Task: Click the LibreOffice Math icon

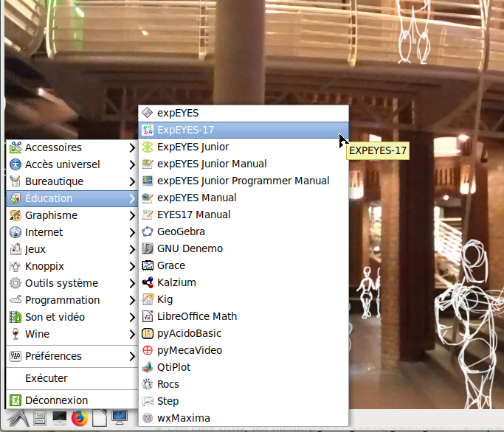Action: (147, 316)
